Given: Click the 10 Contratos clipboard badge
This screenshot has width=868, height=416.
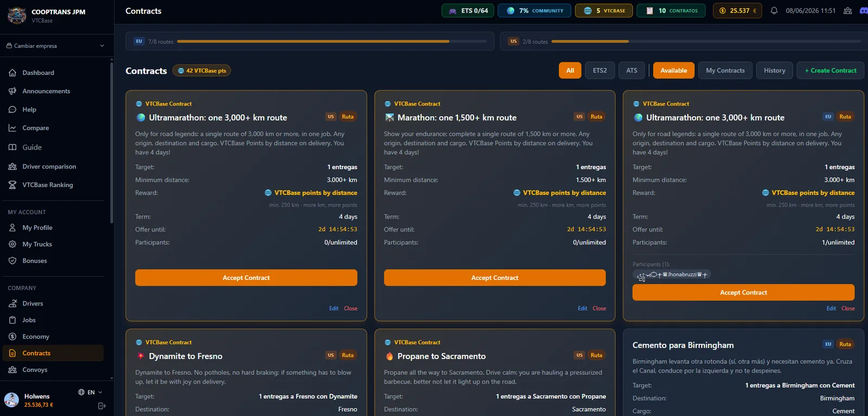Looking at the screenshot, I should 671,11.
